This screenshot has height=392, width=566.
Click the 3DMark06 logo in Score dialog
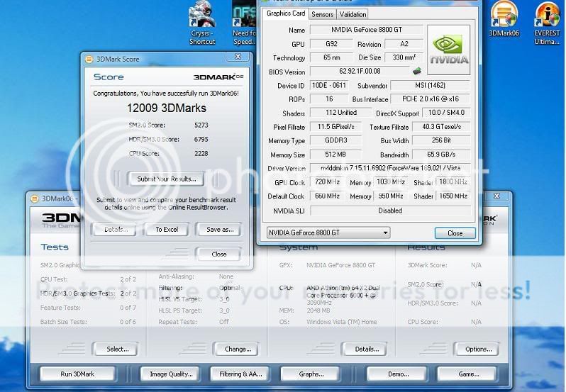click(x=218, y=77)
